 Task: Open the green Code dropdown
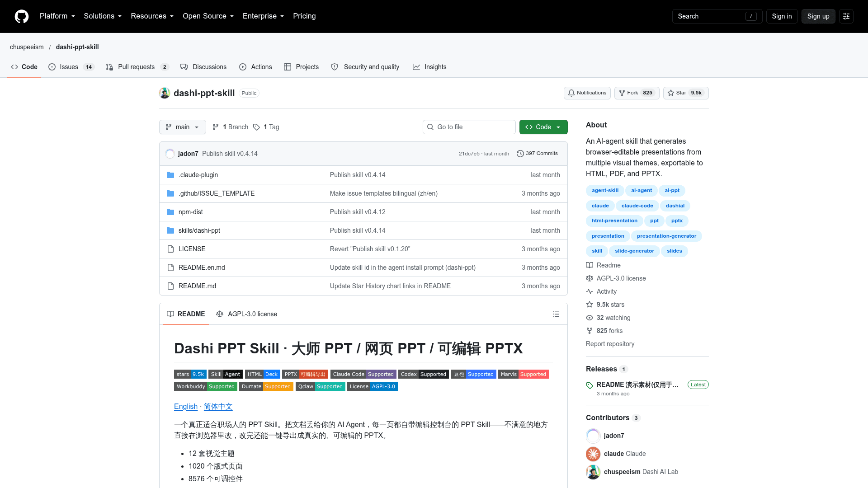click(543, 127)
